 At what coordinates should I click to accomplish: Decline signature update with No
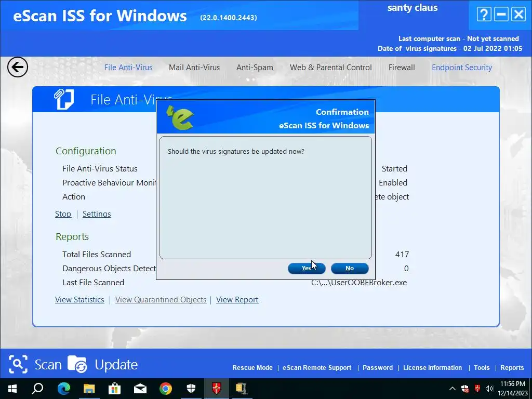click(x=350, y=269)
